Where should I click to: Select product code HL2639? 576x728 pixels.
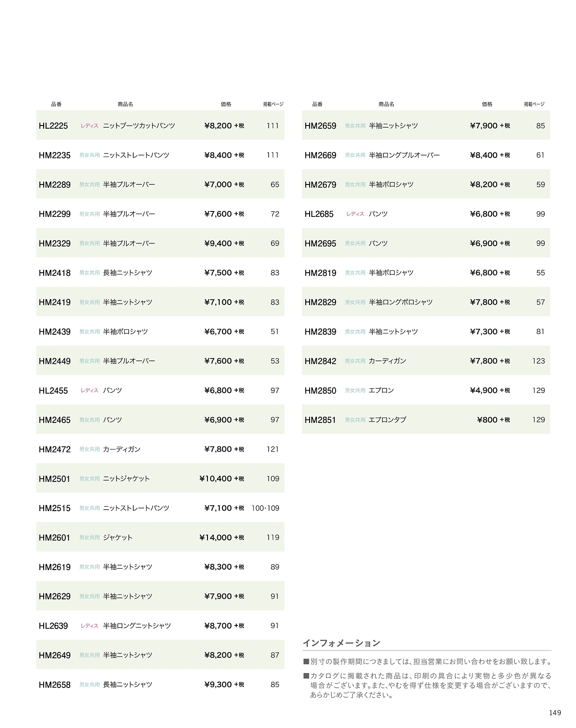(53, 626)
